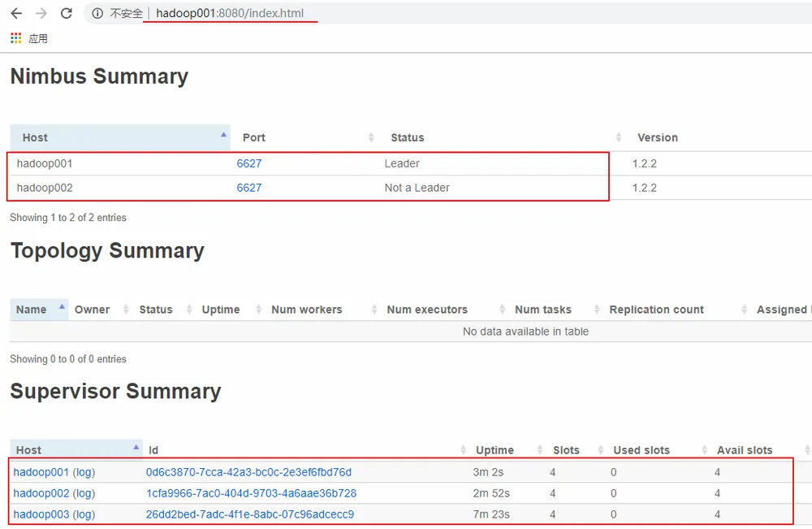
Task: Open supervisor id 1cfa9966-7ac0-404d-9703-4a6aae36b728
Action: point(251,493)
